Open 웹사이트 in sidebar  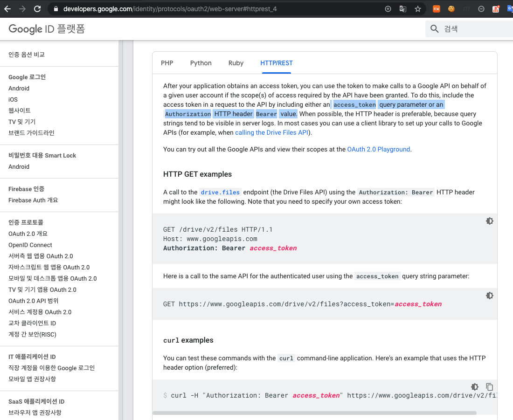point(20,110)
